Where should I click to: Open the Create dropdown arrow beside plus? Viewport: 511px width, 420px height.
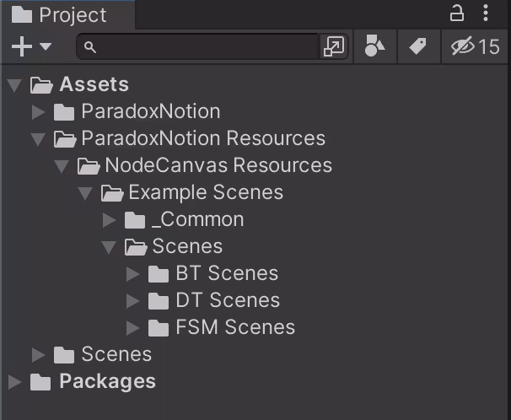click(46, 46)
